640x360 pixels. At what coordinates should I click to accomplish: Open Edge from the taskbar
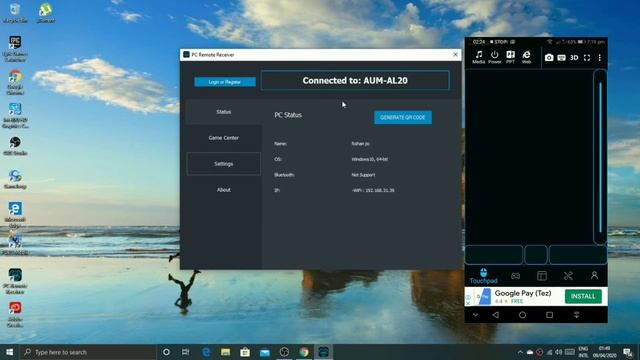coord(206,352)
